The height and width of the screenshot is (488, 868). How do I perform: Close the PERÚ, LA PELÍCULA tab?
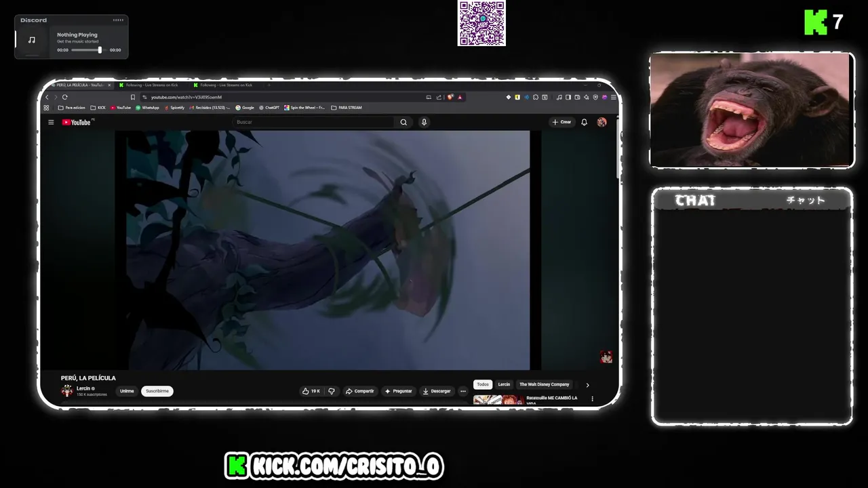[x=109, y=85]
